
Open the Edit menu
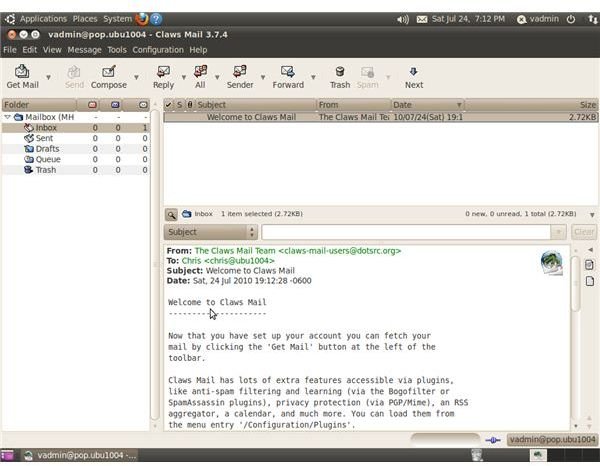click(29, 50)
